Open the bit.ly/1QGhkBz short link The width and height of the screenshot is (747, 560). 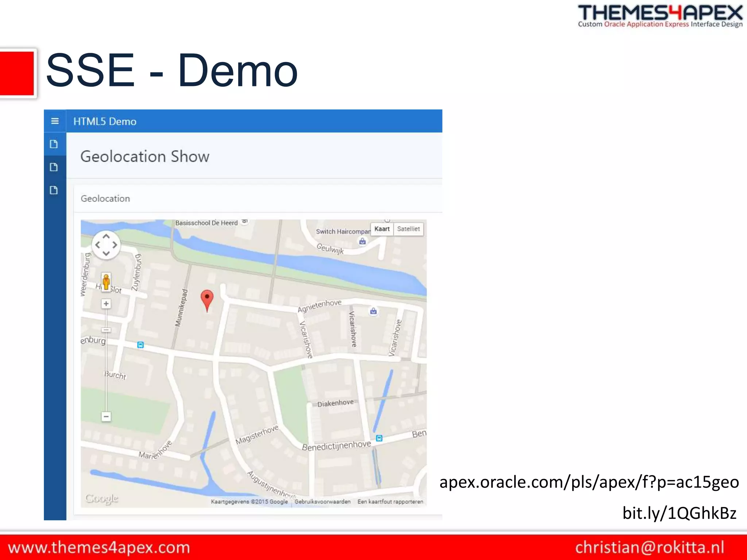679,513
